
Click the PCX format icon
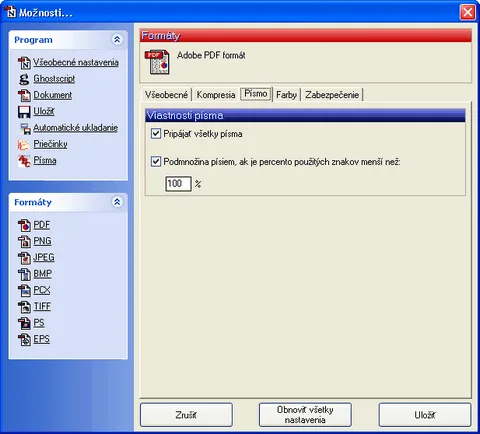[x=24, y=290]
